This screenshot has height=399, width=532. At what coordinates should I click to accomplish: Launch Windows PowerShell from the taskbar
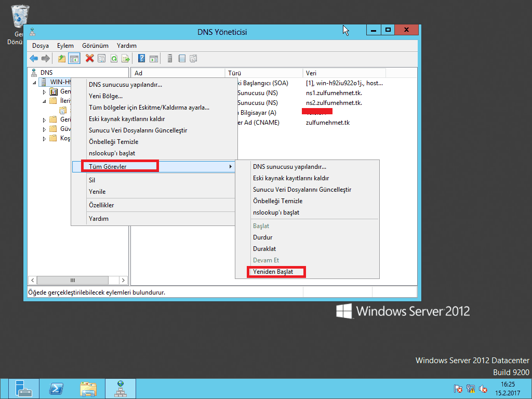[56, 388]
